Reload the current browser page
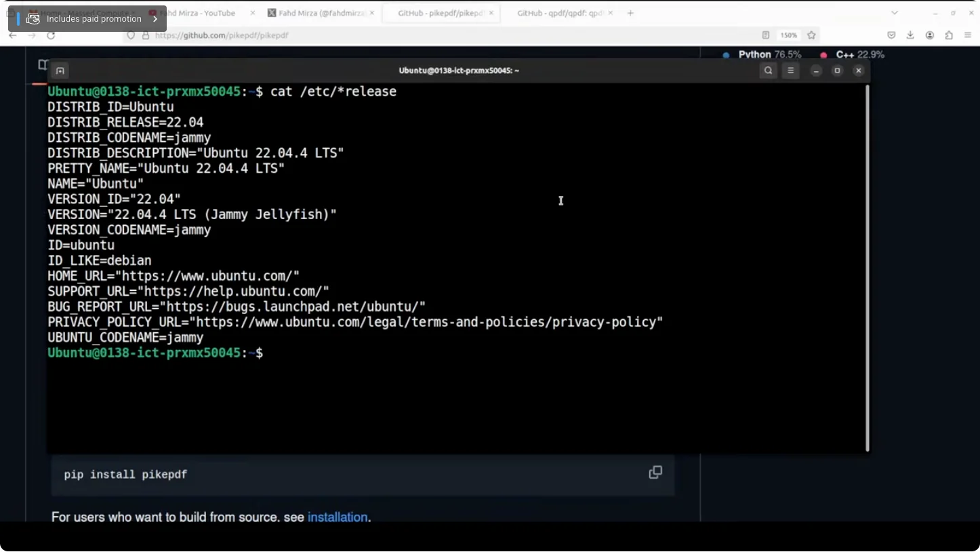This screenshot has height=552, width=980. tap(51, 35)
